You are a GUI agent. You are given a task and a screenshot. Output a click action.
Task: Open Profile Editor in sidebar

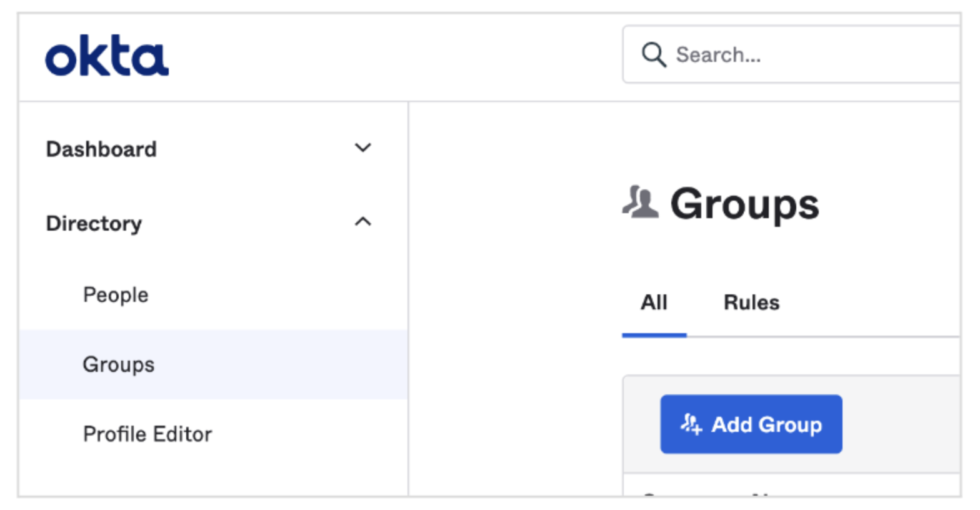click(147, 434)
